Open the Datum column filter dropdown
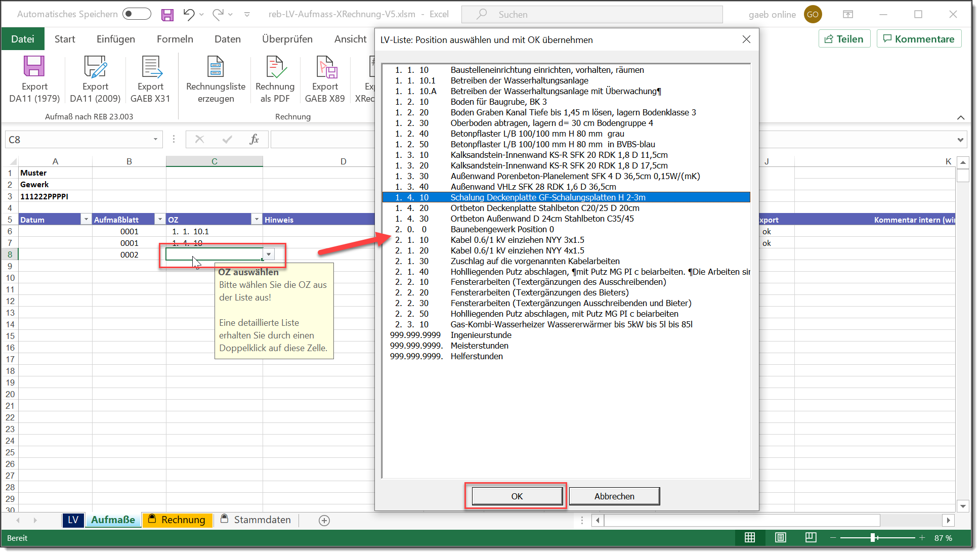Image resolution: width=980 pixels, height=555 pixels. pos(86,220)
